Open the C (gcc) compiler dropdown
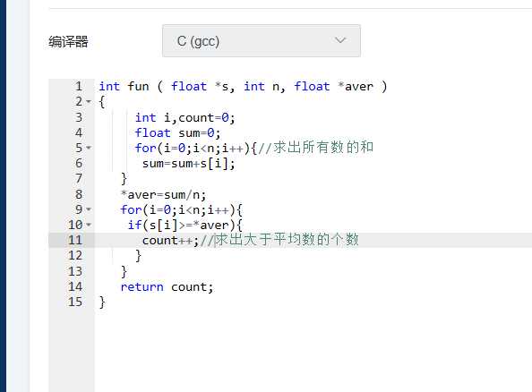The width and height of the screenshot is (532, 392). point(262,40)
